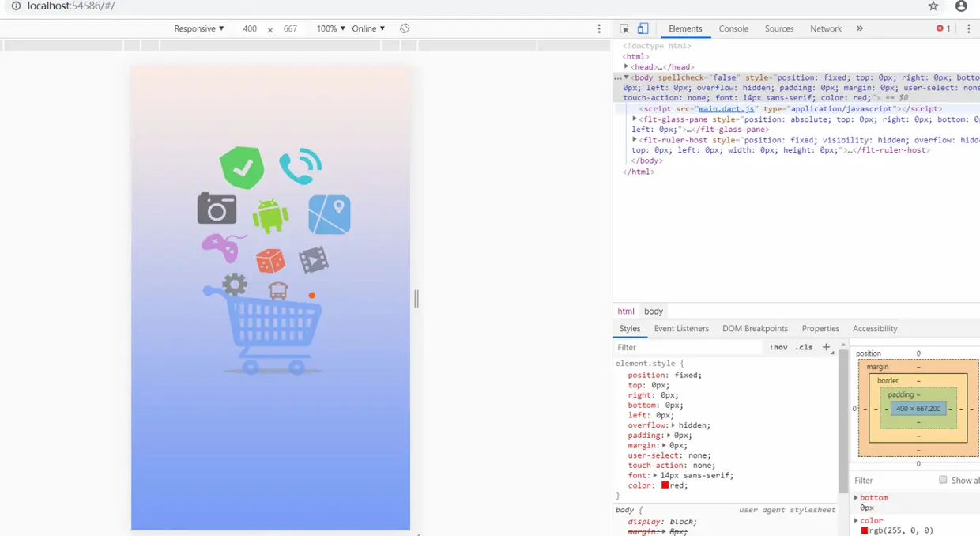Collapse the body element node
980x536 pixels.
[x=627, y=77]
